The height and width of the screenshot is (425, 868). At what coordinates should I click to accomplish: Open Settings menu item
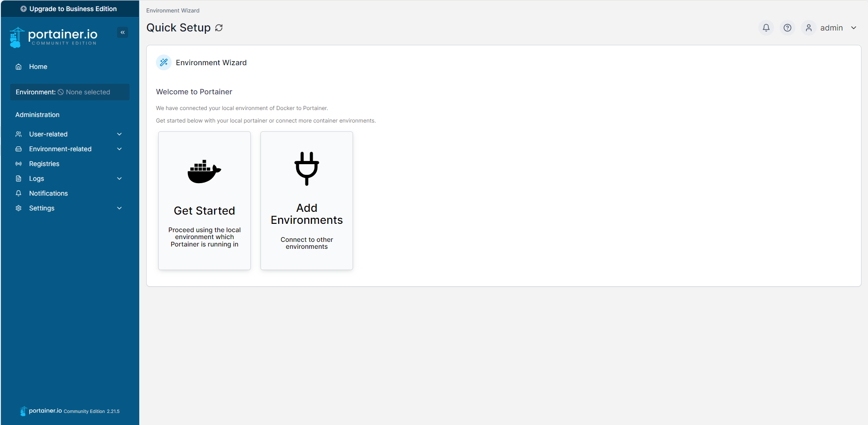click(69, 208)
